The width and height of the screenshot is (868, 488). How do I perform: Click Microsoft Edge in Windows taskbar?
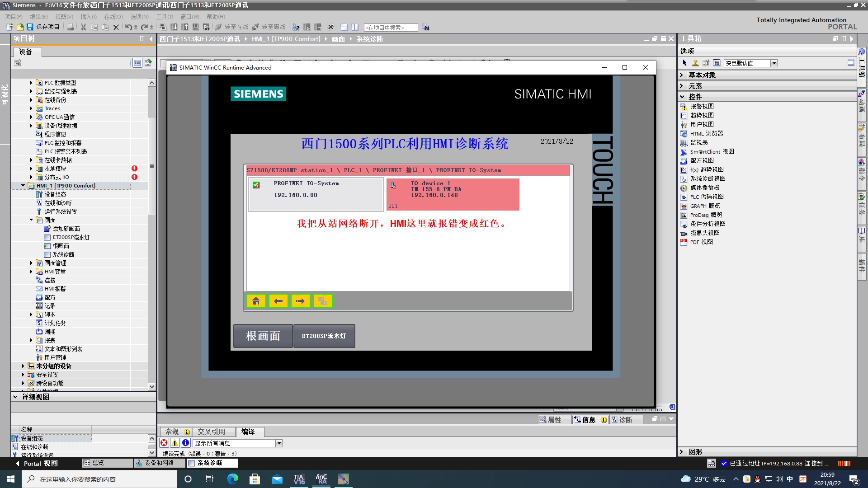coord(232,479)
